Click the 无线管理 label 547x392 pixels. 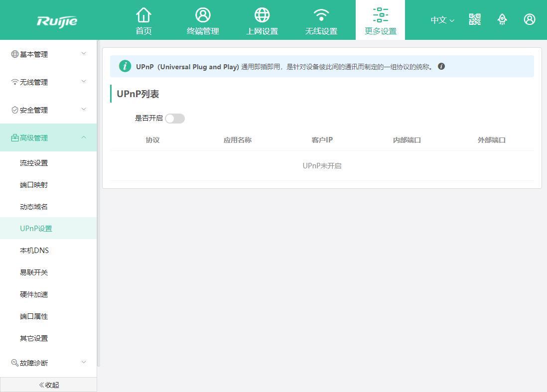pos(34,82)
